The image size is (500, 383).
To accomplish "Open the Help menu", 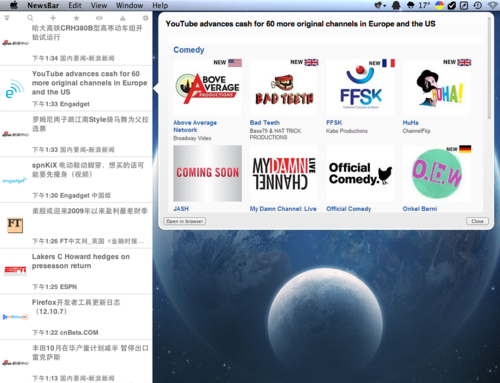I will [x=160, y=5].
